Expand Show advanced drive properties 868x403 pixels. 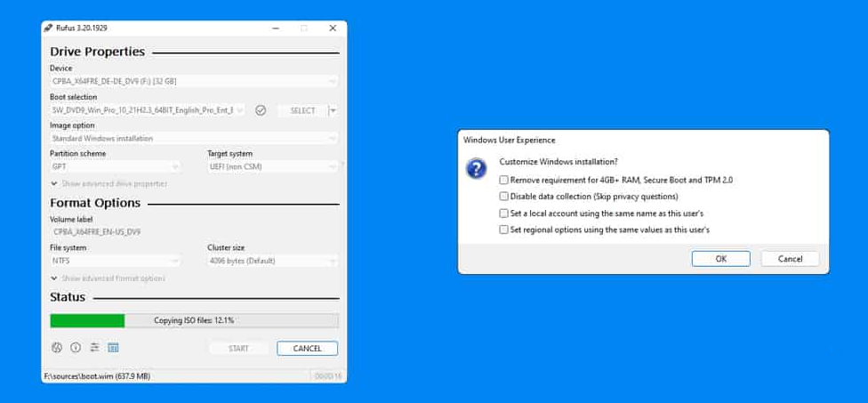[x=108, y=183]
